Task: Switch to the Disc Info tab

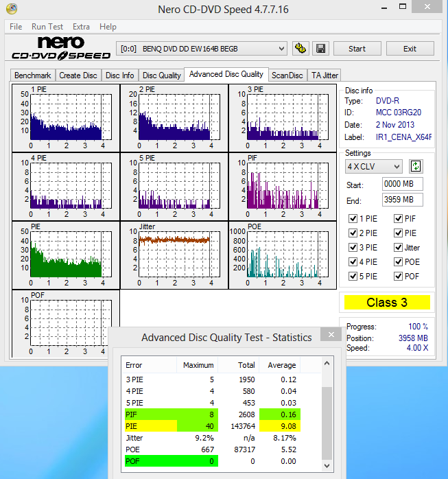Action: 119,75
